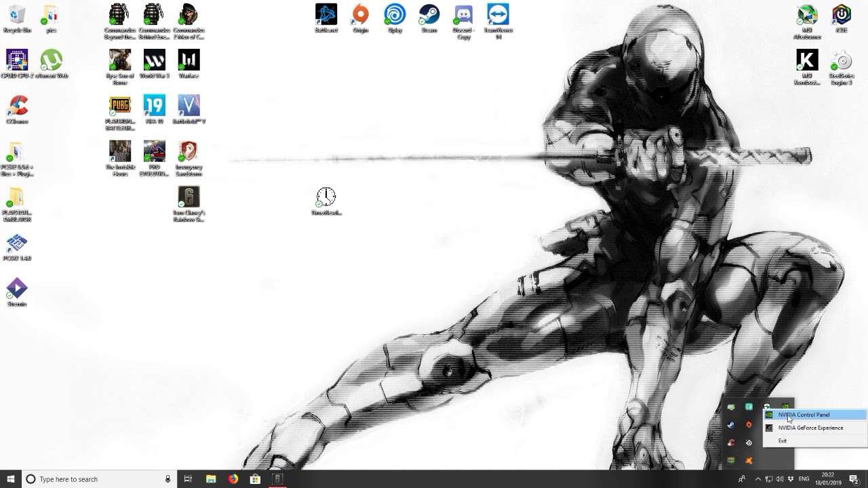
Task: Click the running Rainbow Six taskbar app
Action: pyautogui.click(x=277, y=479)
